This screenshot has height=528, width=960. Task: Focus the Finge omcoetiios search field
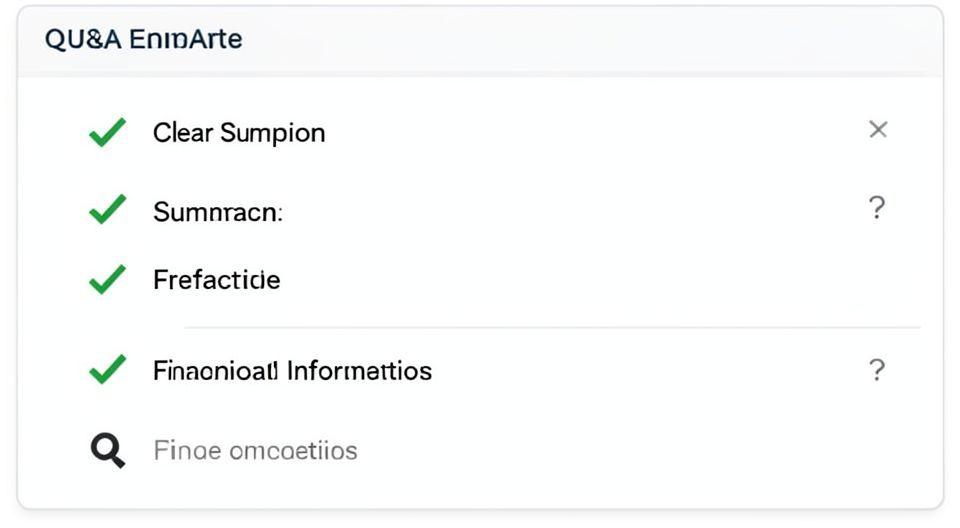click(255, 451)
